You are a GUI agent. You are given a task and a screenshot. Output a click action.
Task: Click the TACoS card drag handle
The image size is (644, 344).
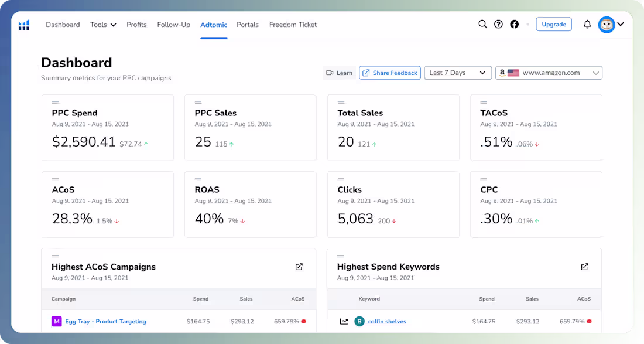click(x=484, y=103)
